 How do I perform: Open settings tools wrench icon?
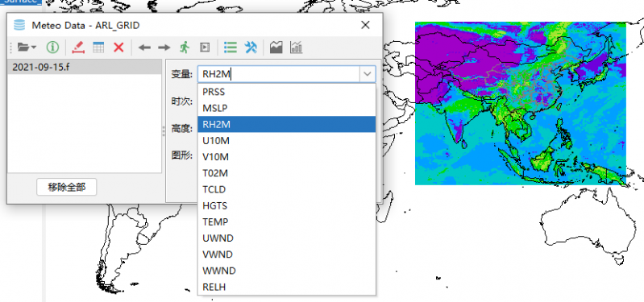[251, 48]
